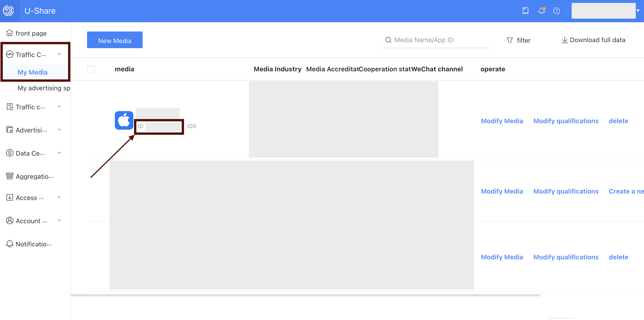Open the account dropdown in header
The width and height of the screenshot is (644, 320).
(x=638, y=11)
